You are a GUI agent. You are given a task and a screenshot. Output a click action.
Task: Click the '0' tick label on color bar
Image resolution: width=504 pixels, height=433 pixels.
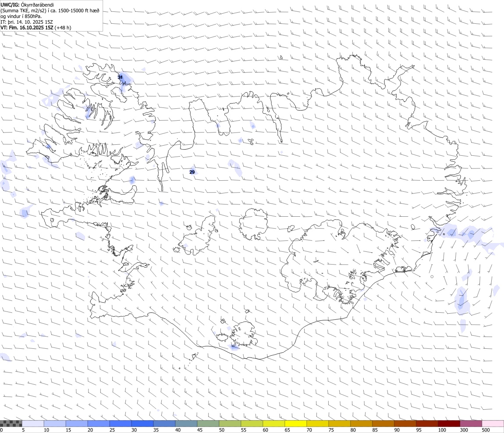pyautogui.click(x=2, y=430)
